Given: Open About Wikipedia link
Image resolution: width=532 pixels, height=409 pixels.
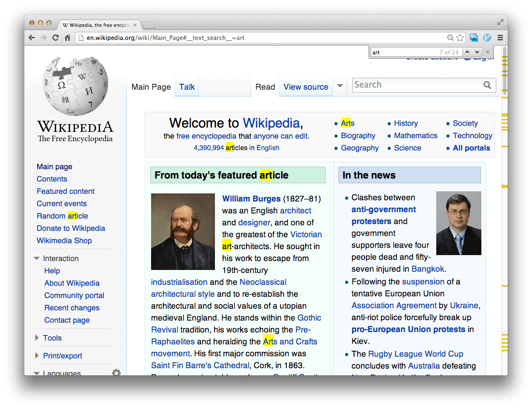Looking at the screenshot, I should pos(72,283).
